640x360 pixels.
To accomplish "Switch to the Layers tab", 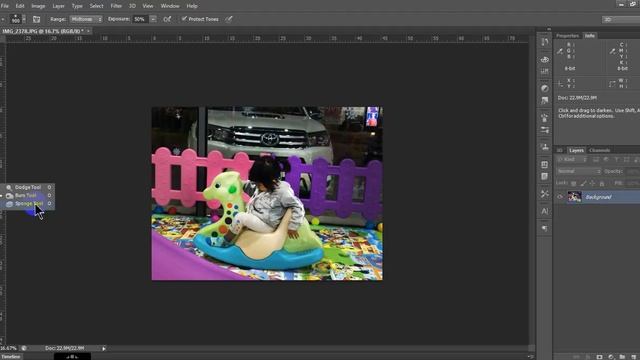I will (x=576, y=150).
